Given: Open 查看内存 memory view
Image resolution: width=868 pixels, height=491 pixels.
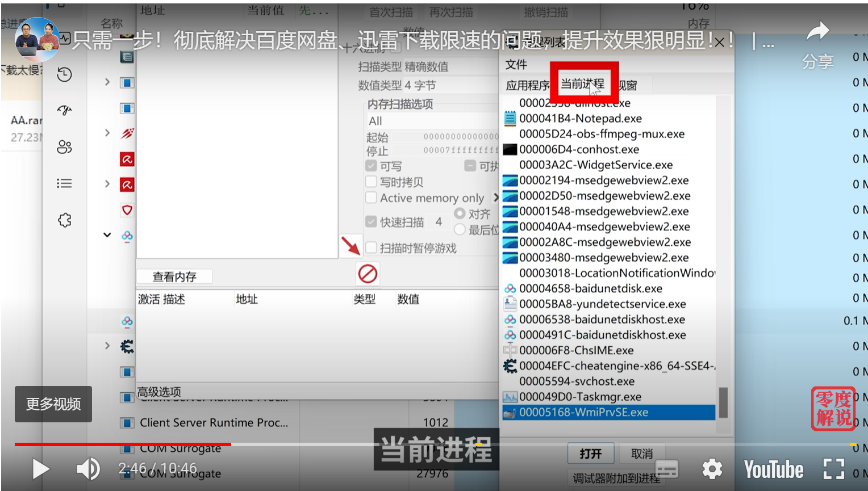Looking at the screenshot, I should coord(174,276).
